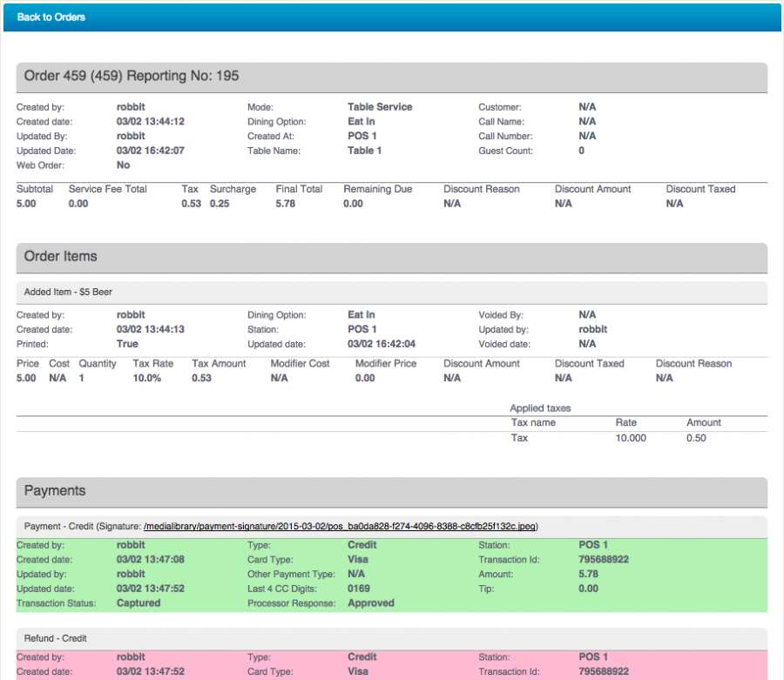
Task: Click the Remaining Due column label
Action: 377,189
